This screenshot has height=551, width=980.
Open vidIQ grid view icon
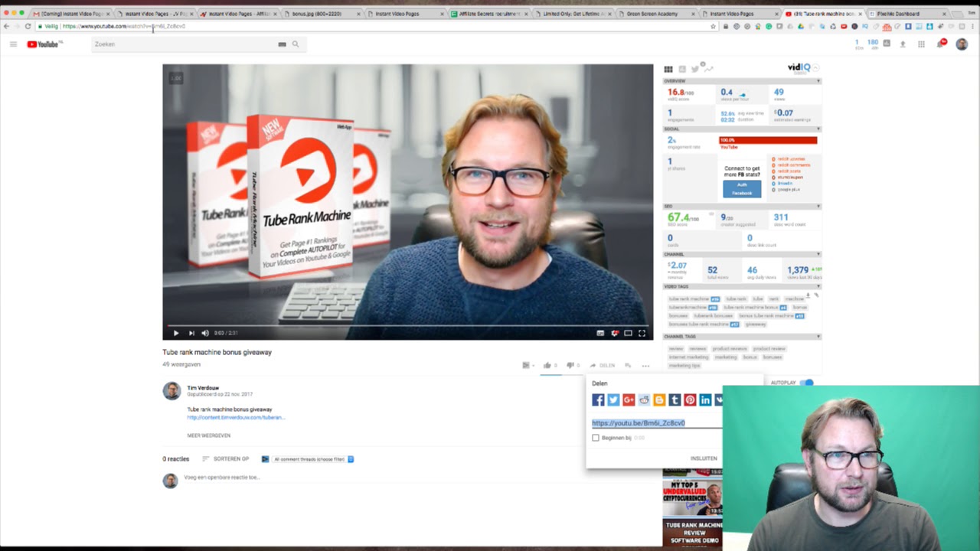(x=668, y=69)
